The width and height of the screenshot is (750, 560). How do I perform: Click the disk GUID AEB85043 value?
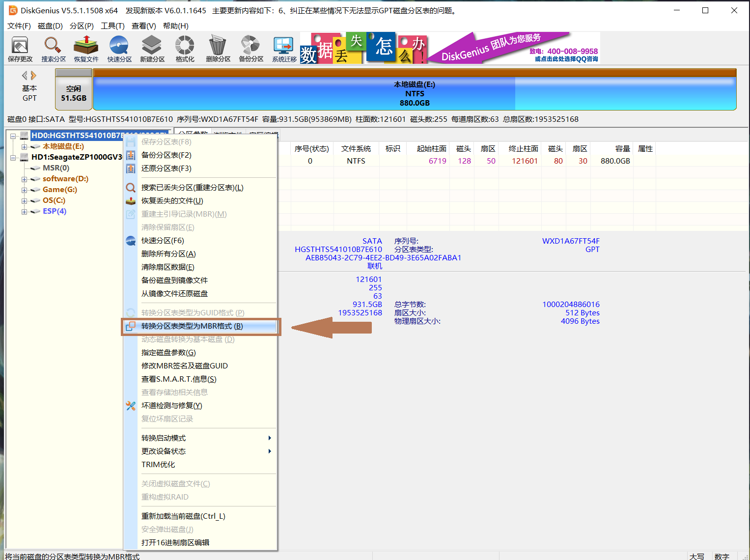(383, 258)
